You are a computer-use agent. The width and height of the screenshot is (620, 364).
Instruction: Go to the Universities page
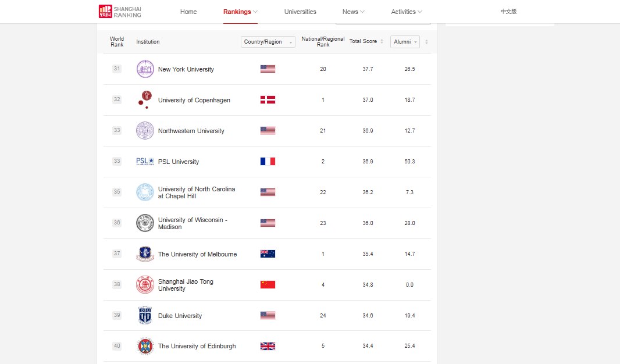pos(300,12)
